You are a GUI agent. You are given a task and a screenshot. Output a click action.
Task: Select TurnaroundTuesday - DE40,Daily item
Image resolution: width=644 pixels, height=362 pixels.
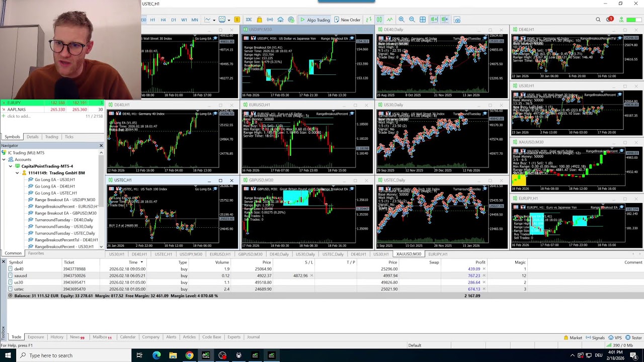pyautogui.click(x=64, y=220)
